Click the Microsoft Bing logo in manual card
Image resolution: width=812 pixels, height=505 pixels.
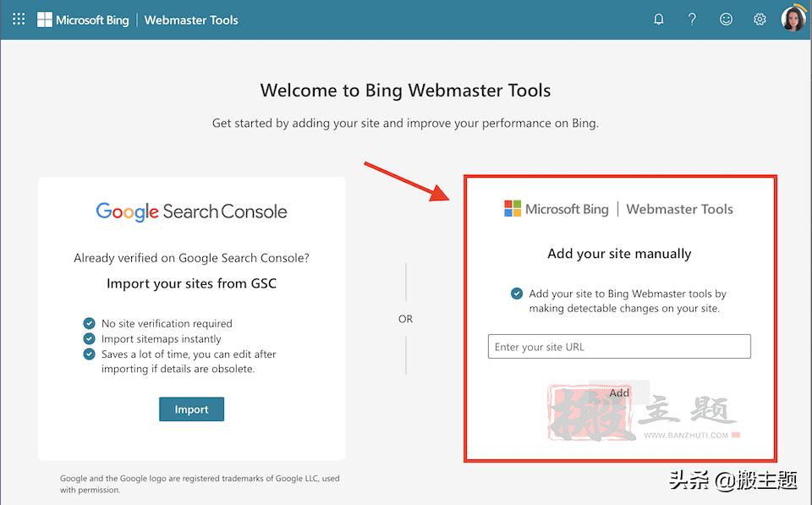click(557, 209)
